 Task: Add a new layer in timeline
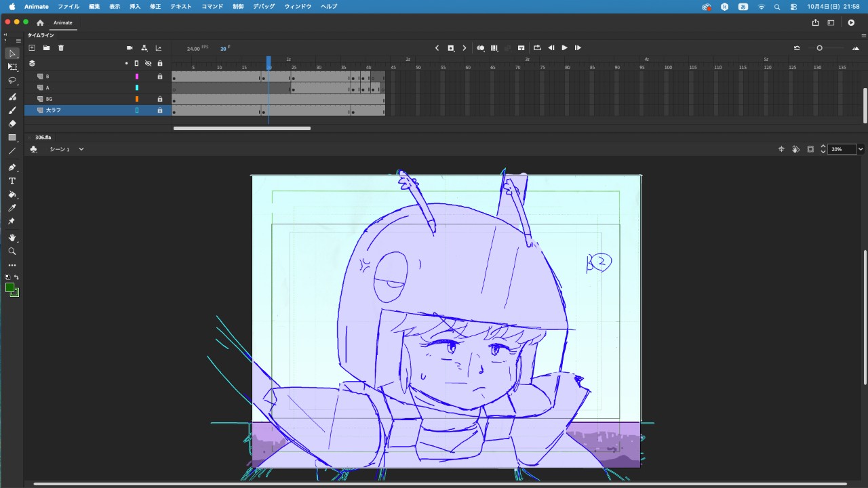click(32, 48)
